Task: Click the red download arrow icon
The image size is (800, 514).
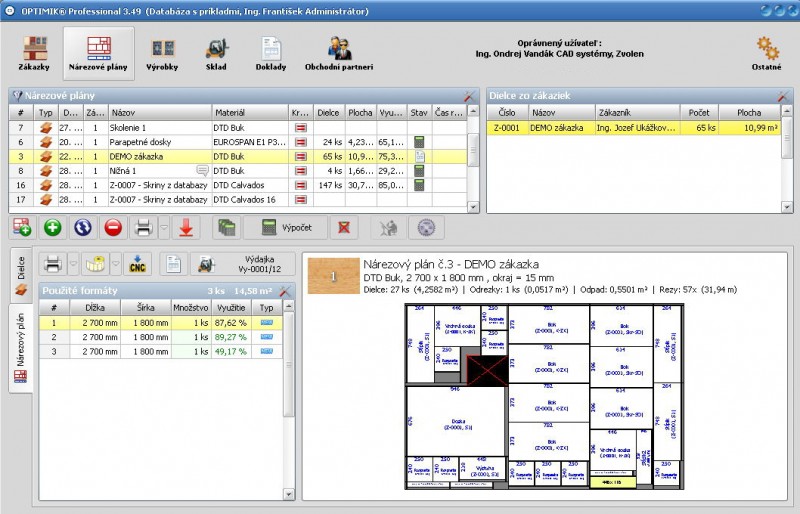Action: 186,228
